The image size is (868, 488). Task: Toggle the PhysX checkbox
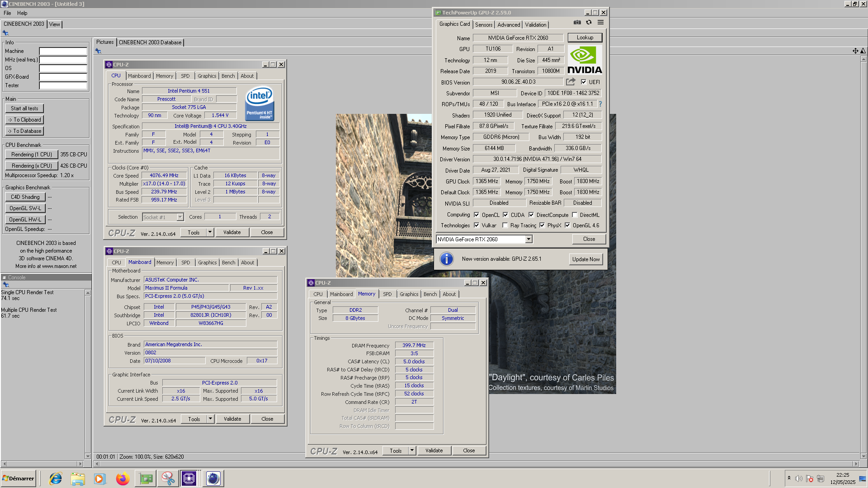click(x=542, y=225)
